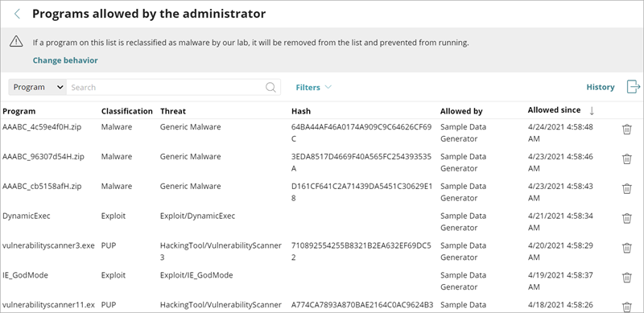Sort by the Allowed since column header
Screen dimensions: 644x313
click(x=554, y=110)
